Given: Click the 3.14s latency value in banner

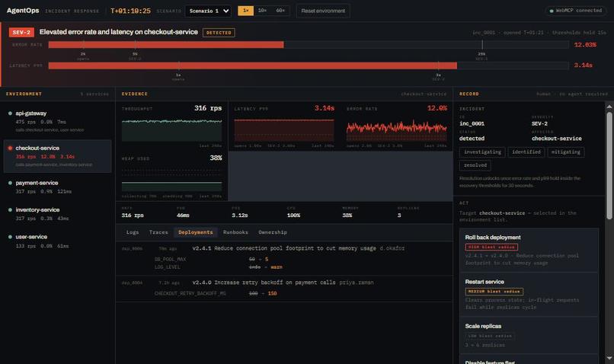Looking at the screenshot, I should coord(583,65).
